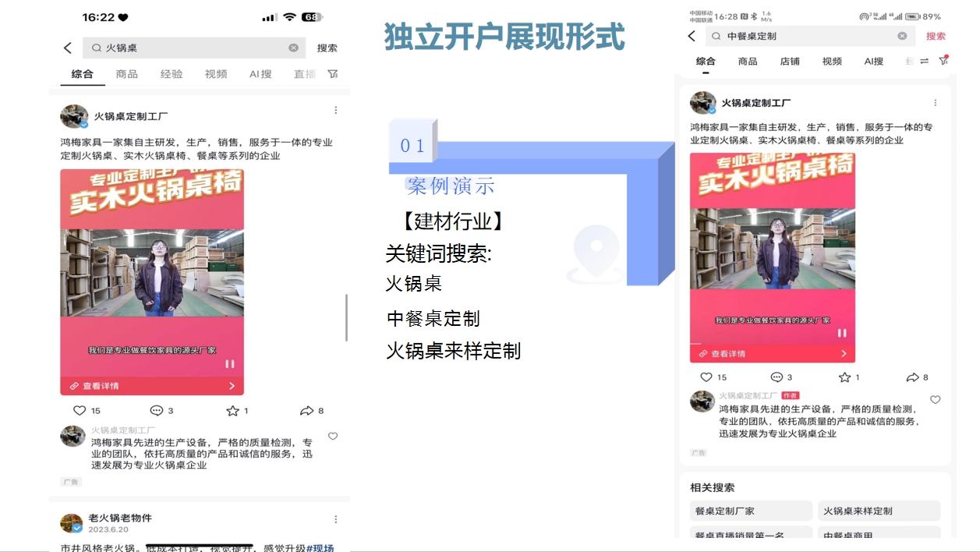The image size is (980, 552).
Task: Tap back arrow in left phone search
Action: click(x=68, y=48)
